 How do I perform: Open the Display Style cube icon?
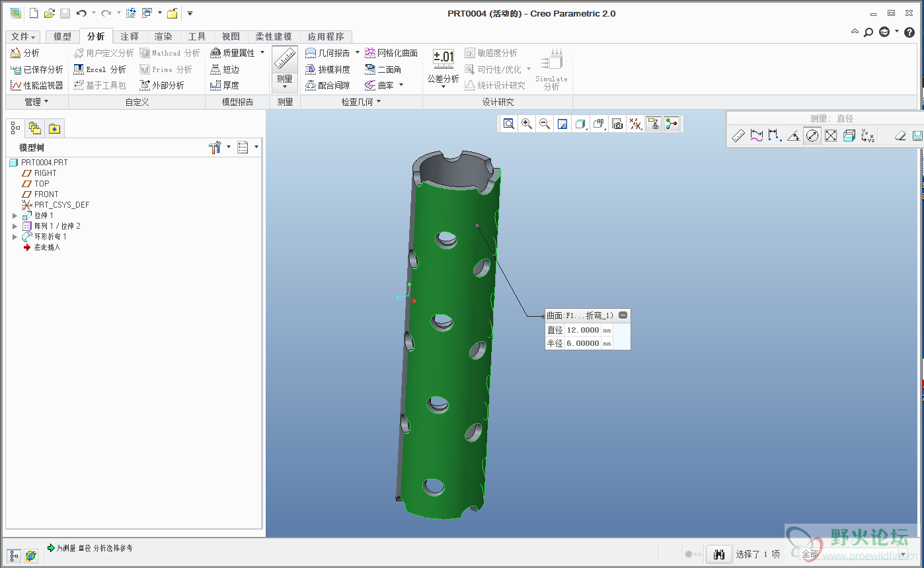580,124
